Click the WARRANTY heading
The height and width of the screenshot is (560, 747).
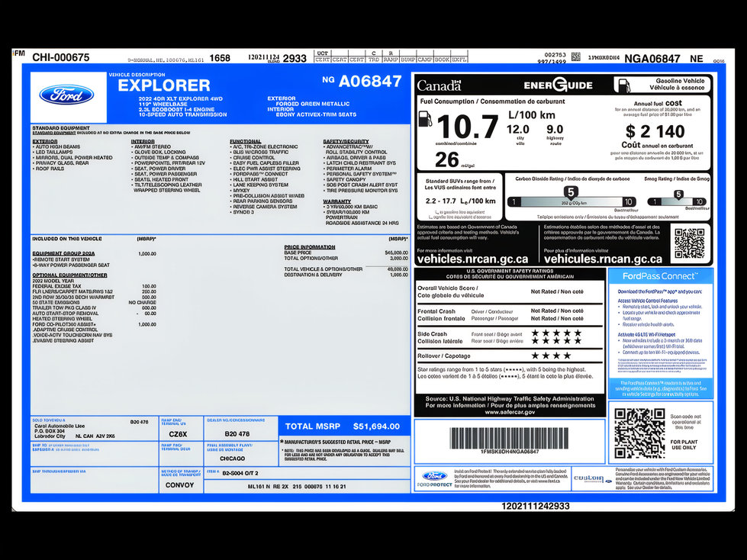click(336, 201)
